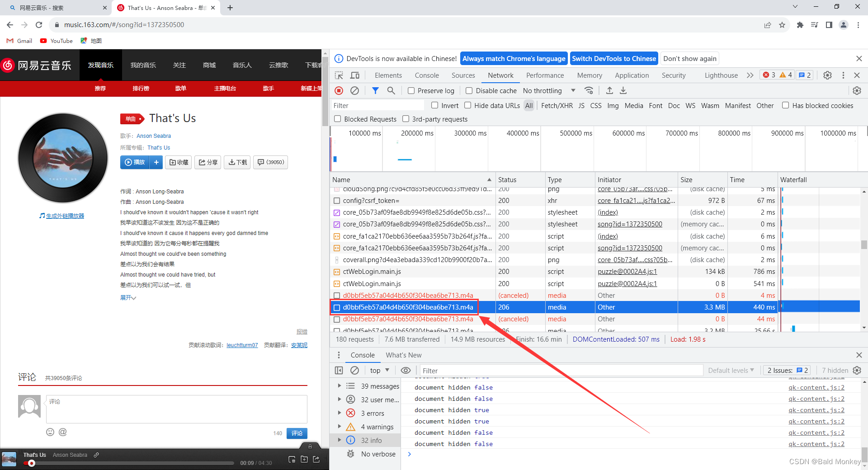Open network search magnifier
The width and height of the screenshot is (868, 470).
[x=391, y=91]
